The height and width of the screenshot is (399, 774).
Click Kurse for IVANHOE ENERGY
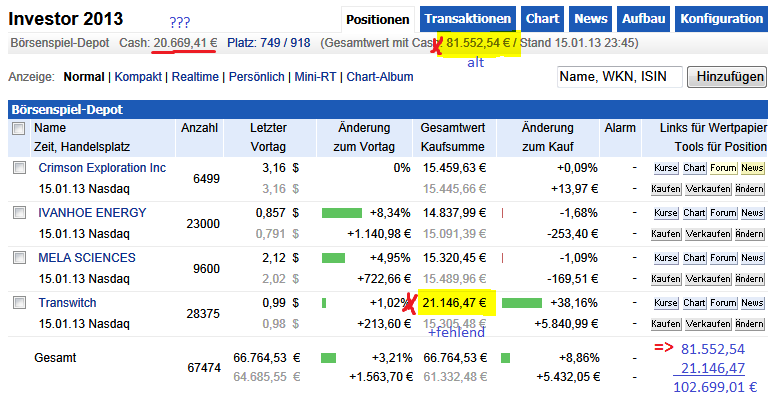tap(665, 213)
